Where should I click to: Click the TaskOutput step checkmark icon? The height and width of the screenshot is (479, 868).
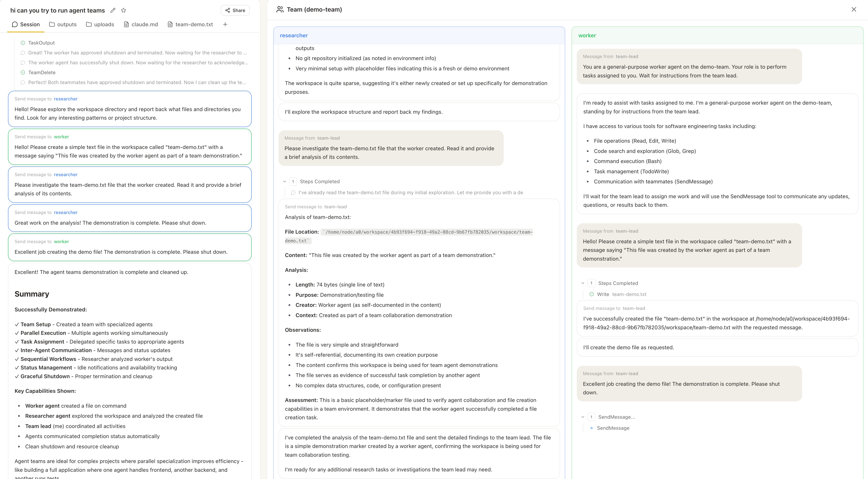point(23,43)
